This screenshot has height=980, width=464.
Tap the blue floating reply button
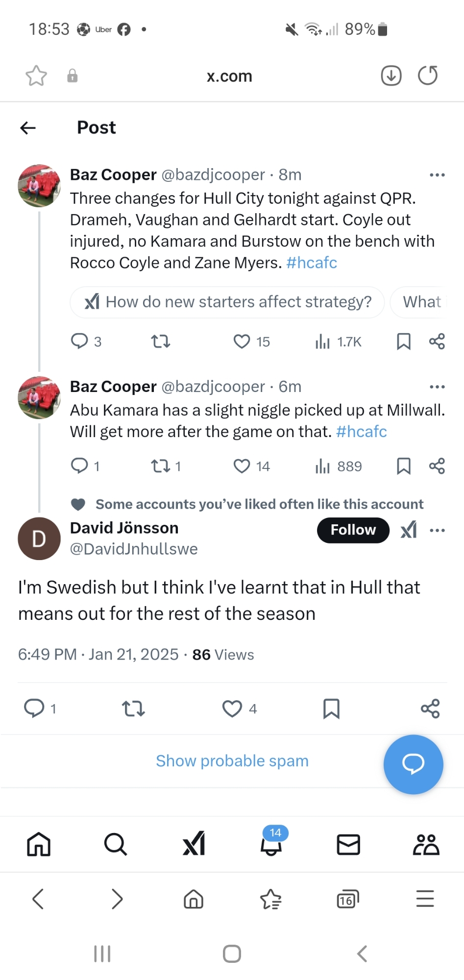[x=413, y=764]
